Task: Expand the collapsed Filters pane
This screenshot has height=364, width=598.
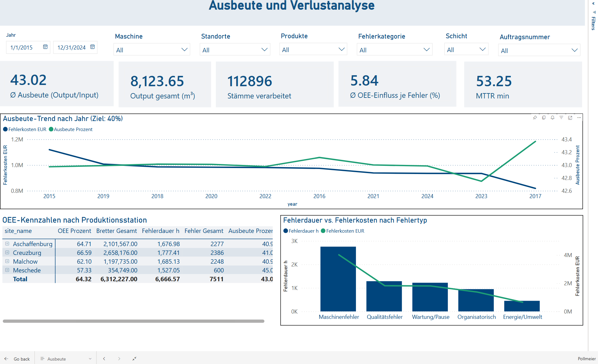Action: 593,4
